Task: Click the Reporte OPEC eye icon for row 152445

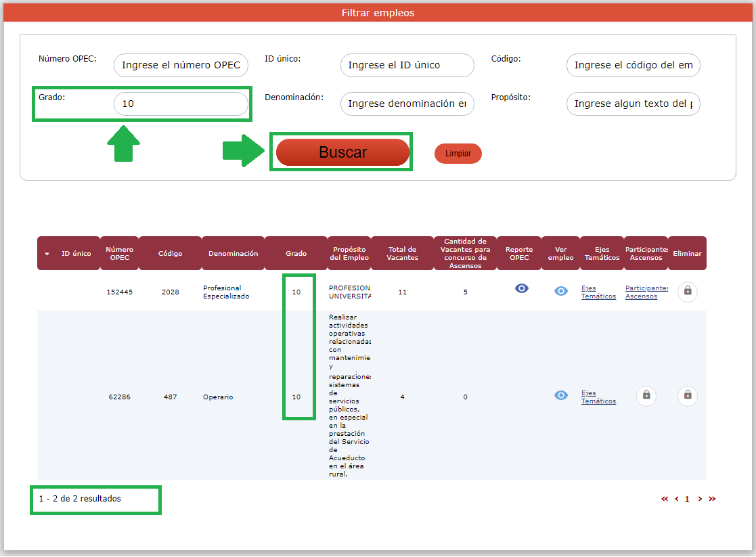Action: click(520, 288)
